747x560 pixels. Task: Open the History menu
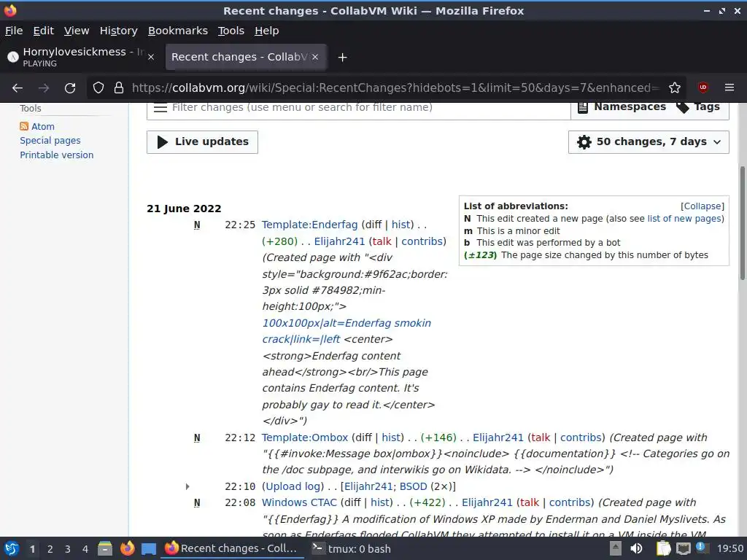[119, 31]
